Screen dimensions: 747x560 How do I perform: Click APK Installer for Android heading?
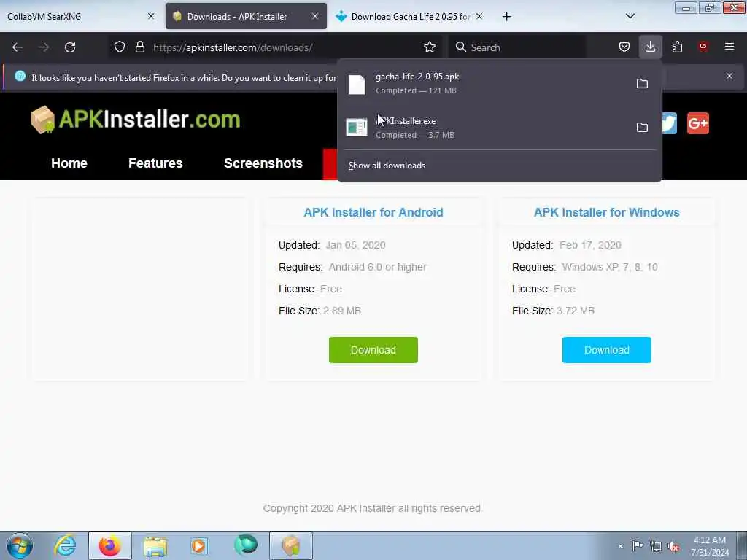pyautogui.click(x=373, y=212)
